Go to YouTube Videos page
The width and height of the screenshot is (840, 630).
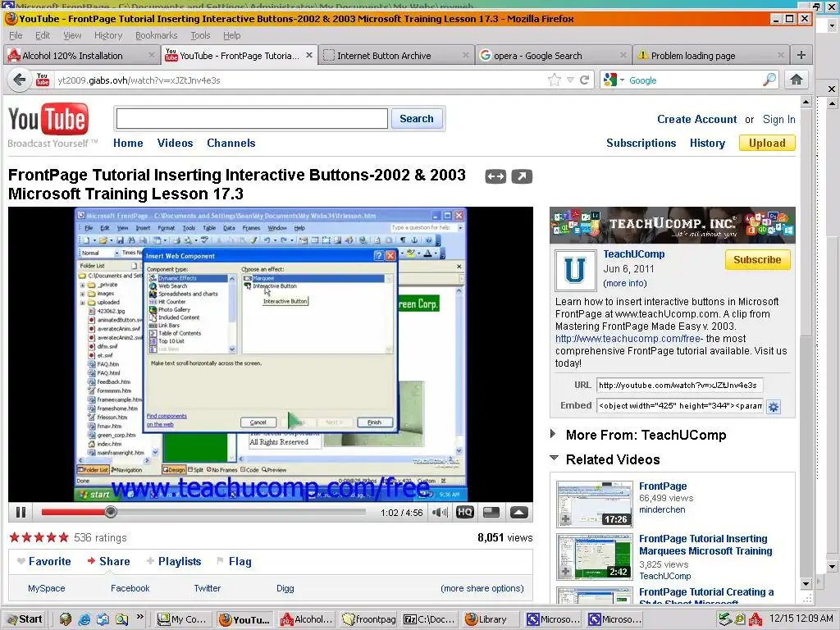[175, 143]
